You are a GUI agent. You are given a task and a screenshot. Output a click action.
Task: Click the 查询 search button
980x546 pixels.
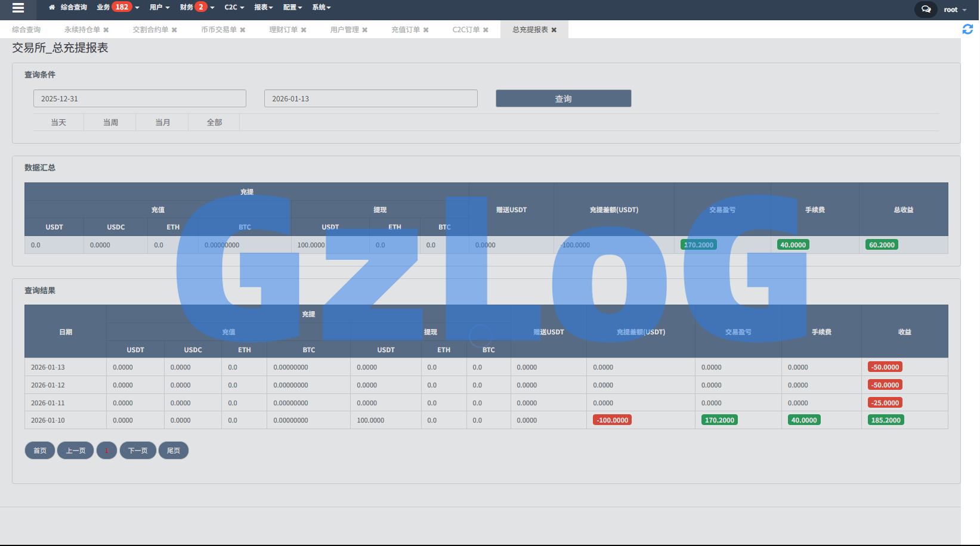click(x=563, y=98)
